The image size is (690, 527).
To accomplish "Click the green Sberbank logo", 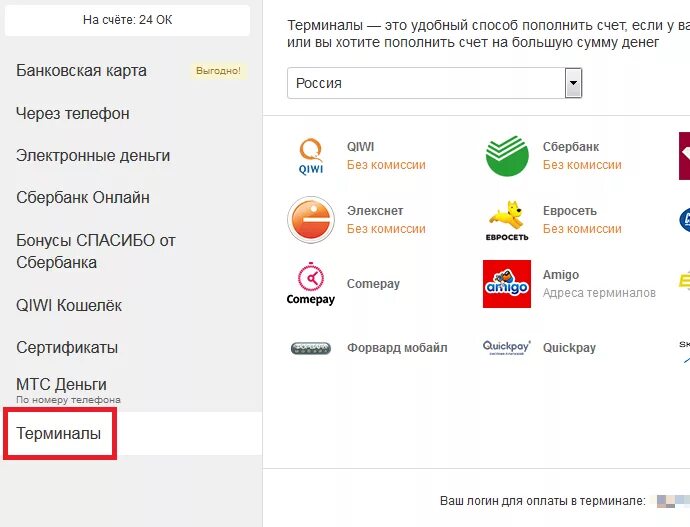I will pos(507,156).
